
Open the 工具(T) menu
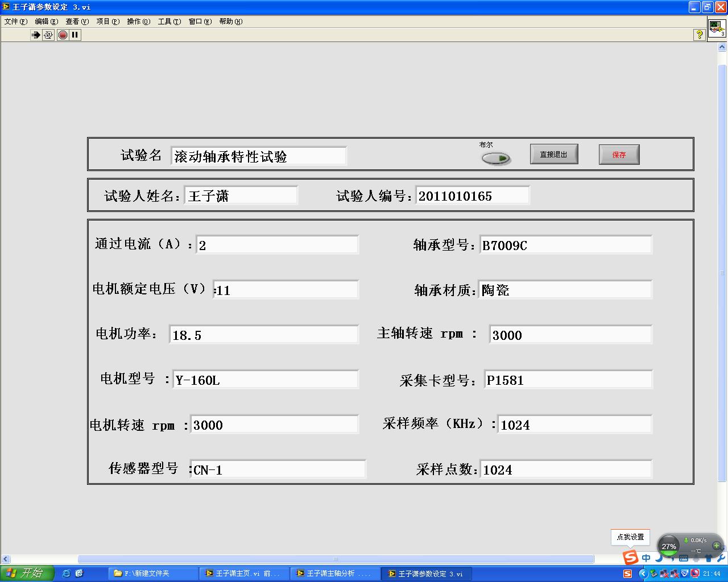(x=169, y=22)
